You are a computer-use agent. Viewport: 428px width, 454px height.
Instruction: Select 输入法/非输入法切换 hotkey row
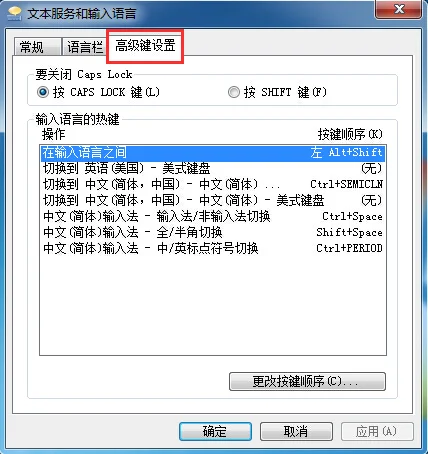(213, 216)
